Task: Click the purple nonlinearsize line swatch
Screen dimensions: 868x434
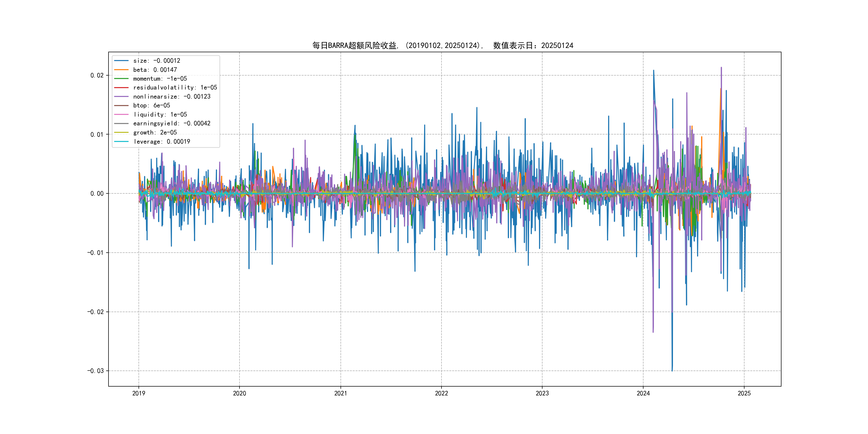Action: [121, 97]
